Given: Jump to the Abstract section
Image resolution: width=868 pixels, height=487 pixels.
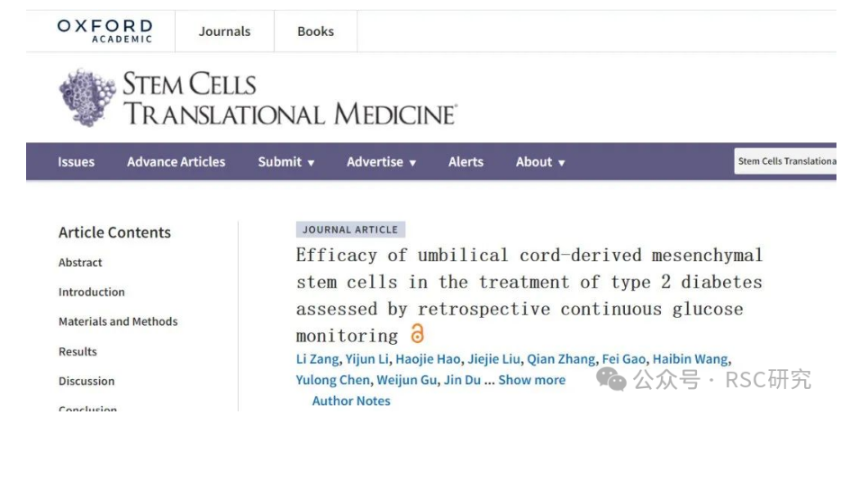Looking at the screenshot, I should [x=80, y=263].
